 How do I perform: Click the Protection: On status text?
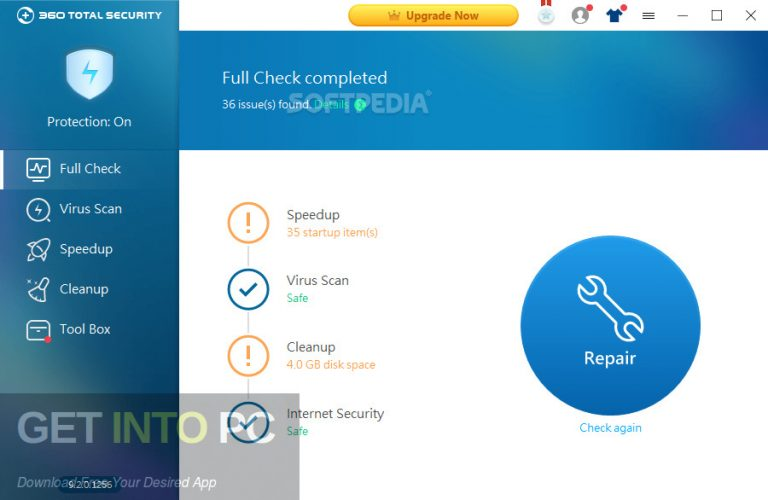click(89, 122)
